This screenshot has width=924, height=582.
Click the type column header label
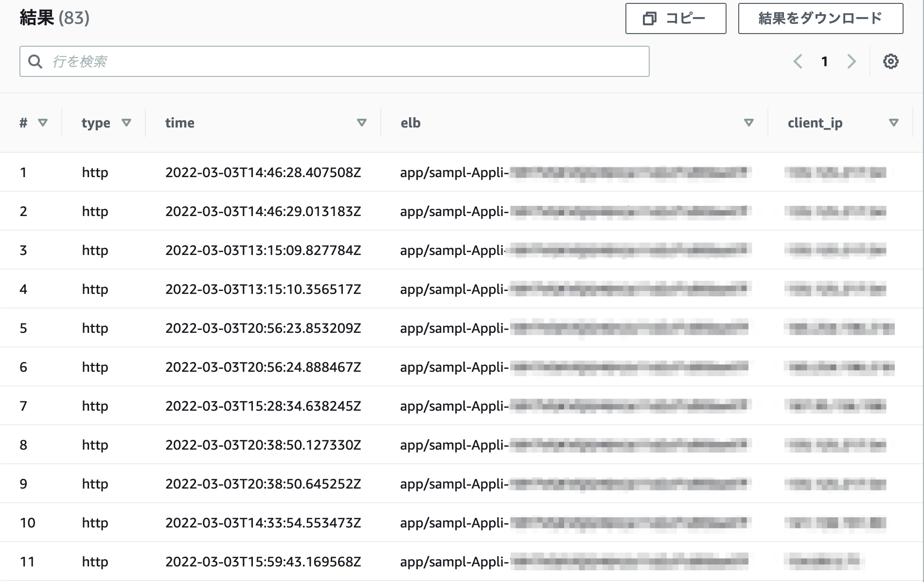pos(96,124)
